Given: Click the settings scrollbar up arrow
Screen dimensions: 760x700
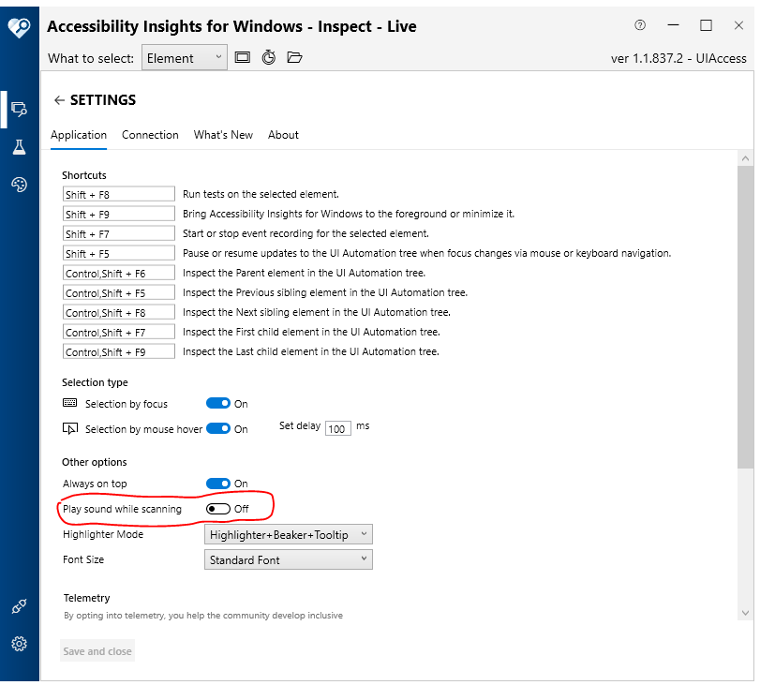Looking at the screenshot, I should coord(745,158).
